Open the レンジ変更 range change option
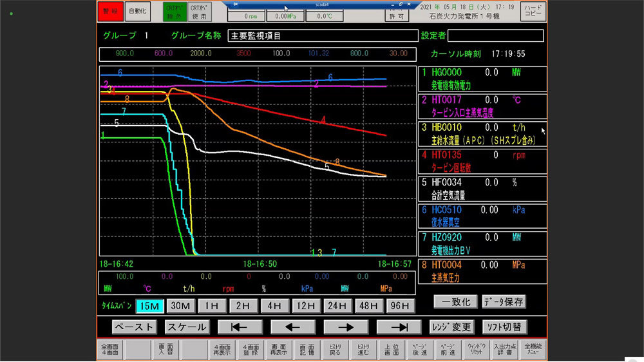644x362 pixels. (452, 327)
